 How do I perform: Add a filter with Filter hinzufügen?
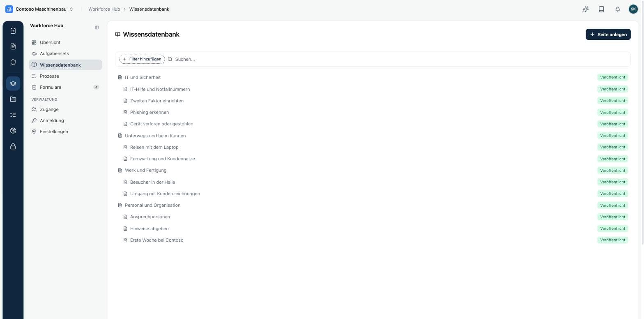(x=142, y=59)
